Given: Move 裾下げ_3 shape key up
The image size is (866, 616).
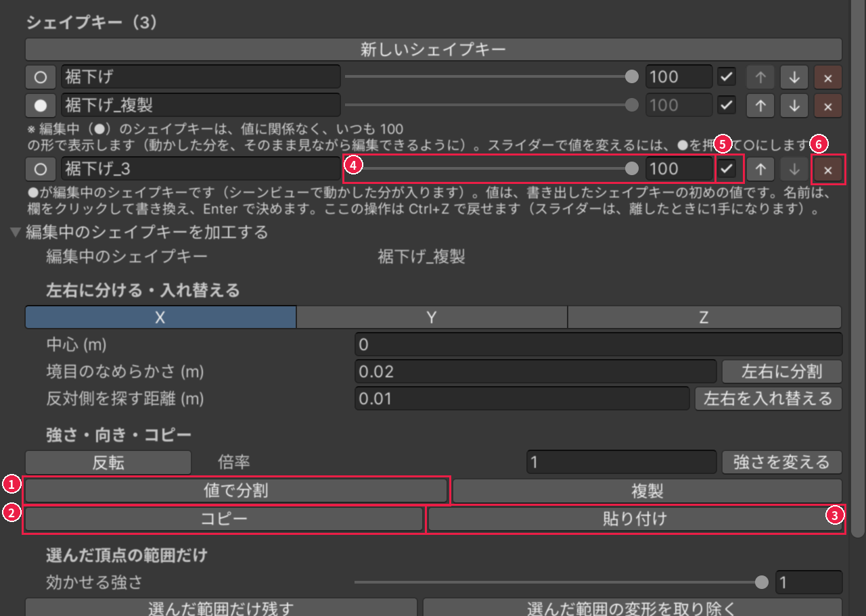Looking at the screenshot, I should 760,169.
